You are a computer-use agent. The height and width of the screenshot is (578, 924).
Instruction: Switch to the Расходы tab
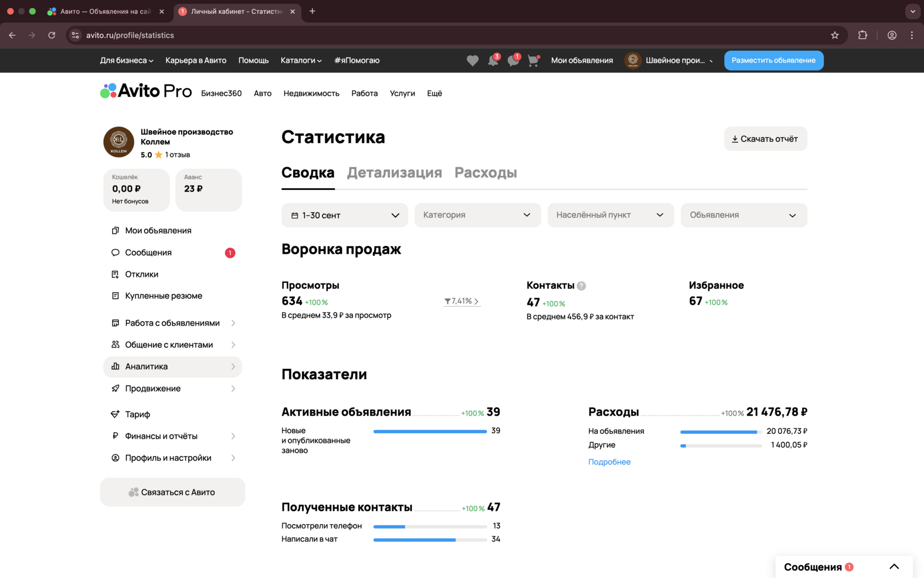pos(486,173)
